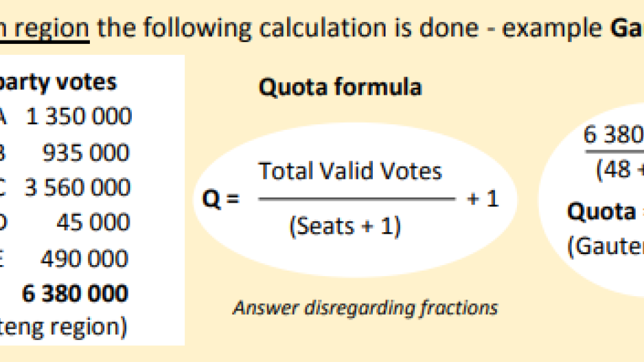644x362 pixels.
Task: Click the "(Gauter" text in right oval
Action: coord(605,246)
